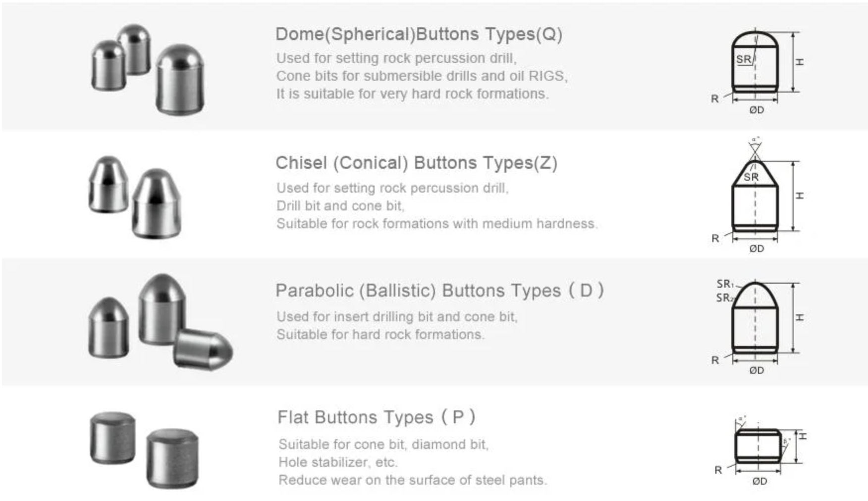Viewport: 868px width, 501px height.
Task: Click the Dome (Spherical) buttons product photo
Action: click(x=148, y=69)
